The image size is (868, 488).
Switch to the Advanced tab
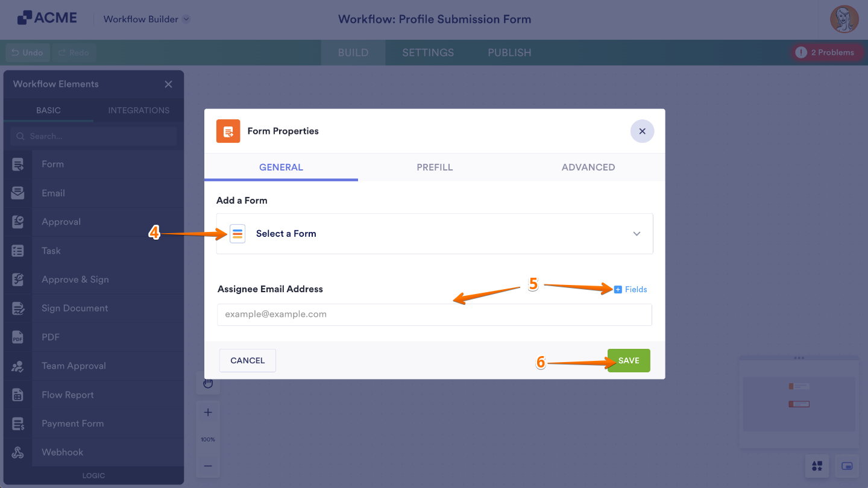point(588,167)
